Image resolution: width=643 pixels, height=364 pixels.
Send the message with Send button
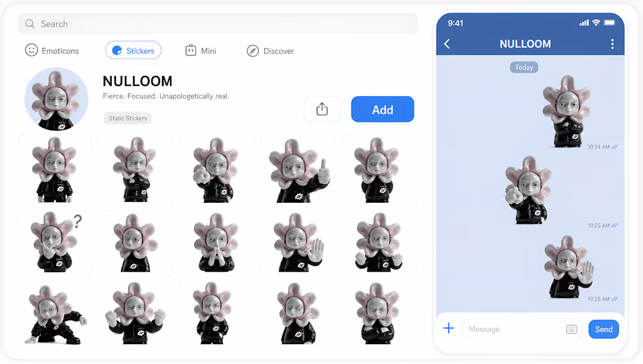tap(604, 329)
